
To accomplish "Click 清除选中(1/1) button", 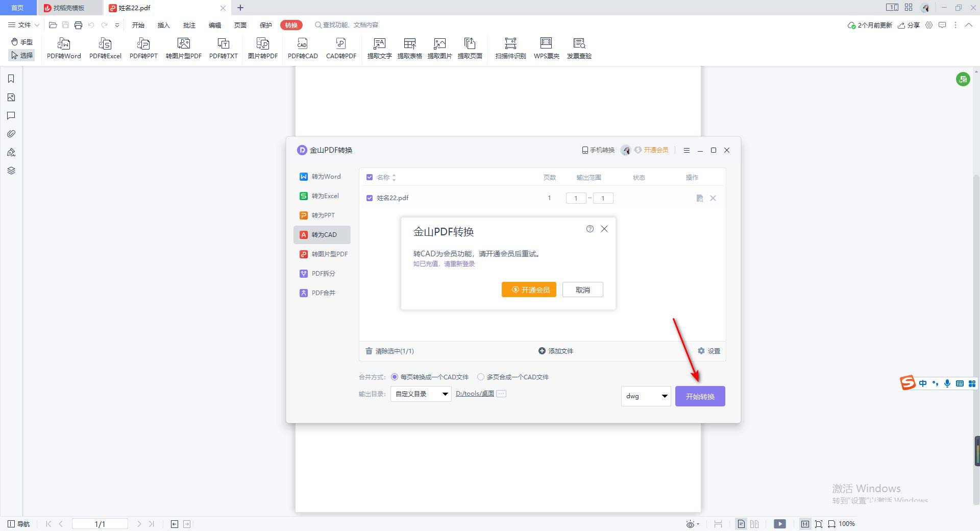I will point(389,351).
